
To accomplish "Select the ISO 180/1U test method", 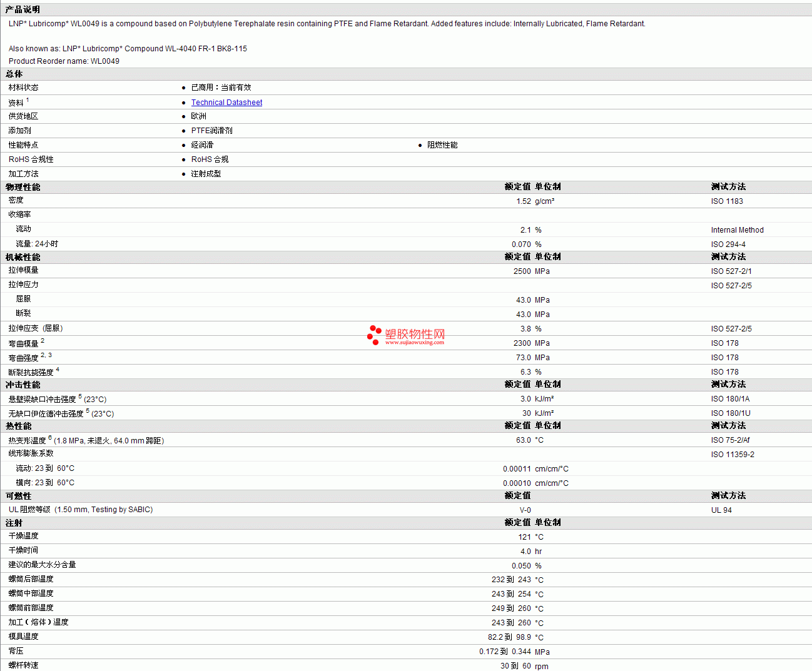I will 731,413.
